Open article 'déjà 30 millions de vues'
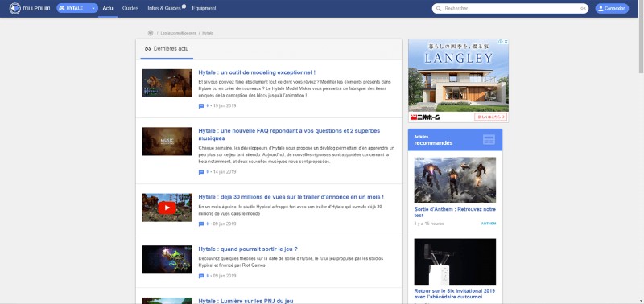The width and height of the screenshot is (644, 304). [x=291, y=197]
